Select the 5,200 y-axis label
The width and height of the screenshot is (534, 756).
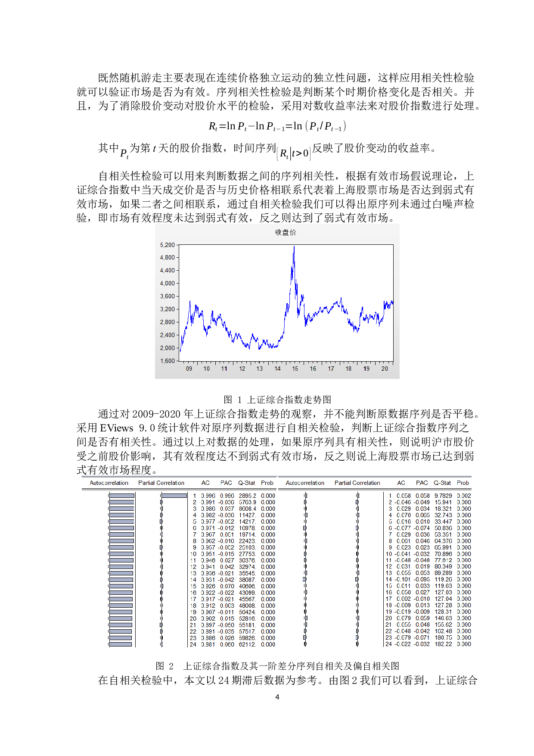coord(167,245)
